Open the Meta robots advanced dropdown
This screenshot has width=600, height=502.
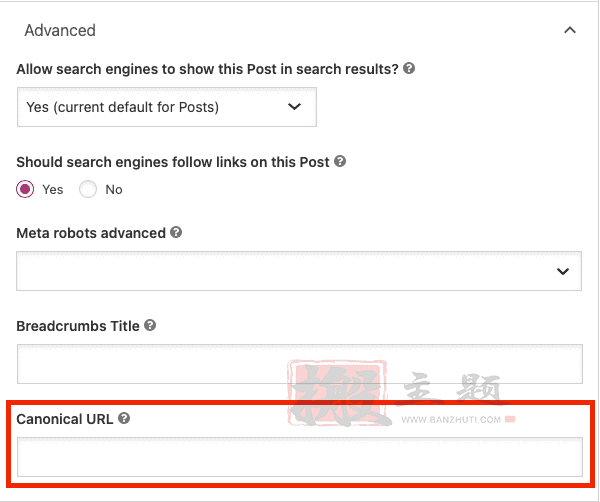[x=299, y=271]
